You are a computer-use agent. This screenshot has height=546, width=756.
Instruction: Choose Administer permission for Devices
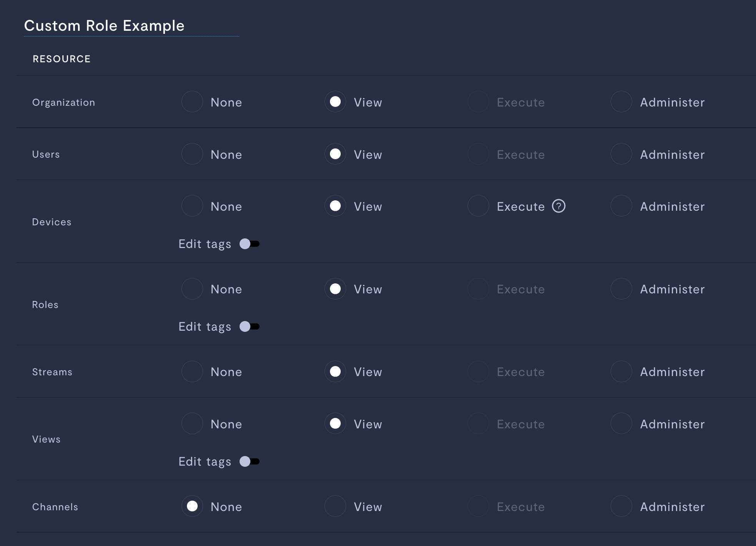click(x=621, y=206)
